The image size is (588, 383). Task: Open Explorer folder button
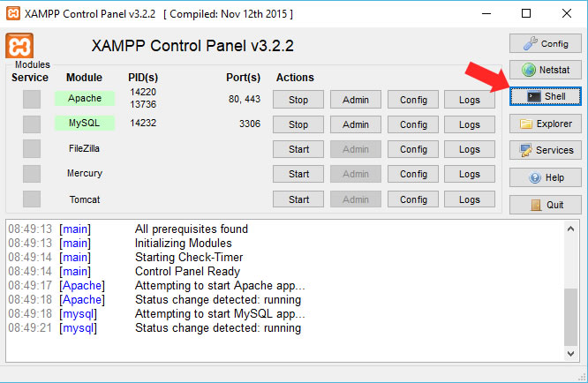pyautogui.click(x=546, y=124)
